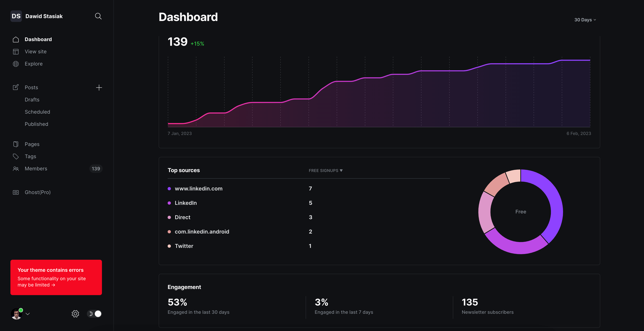Toggle night mode switch

(x=94, y=314)
